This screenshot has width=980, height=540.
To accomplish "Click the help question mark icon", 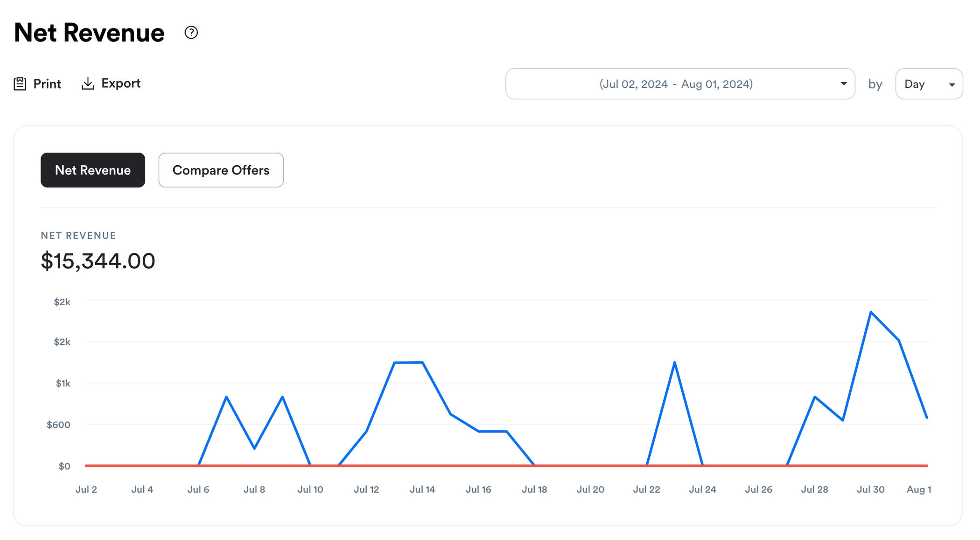I will coord(191,33).
